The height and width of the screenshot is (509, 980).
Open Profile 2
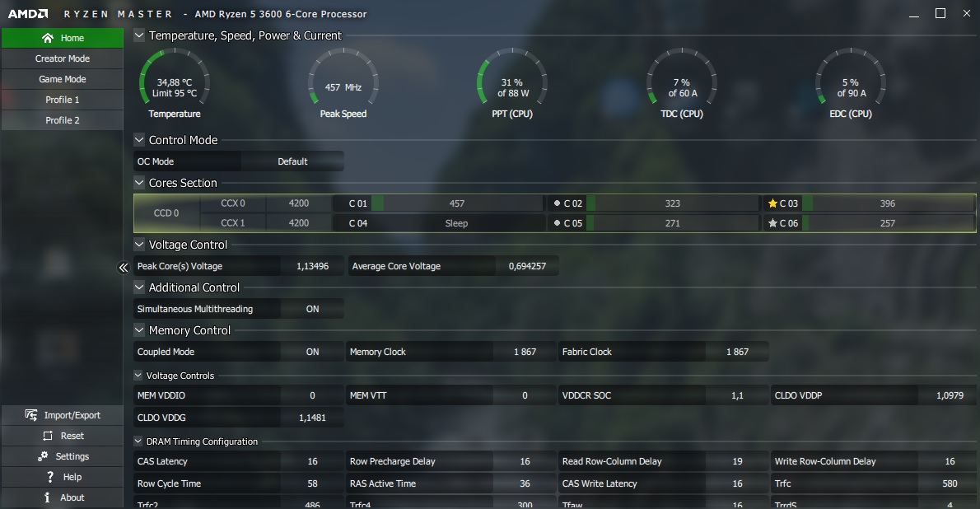(x=63, y=121)
